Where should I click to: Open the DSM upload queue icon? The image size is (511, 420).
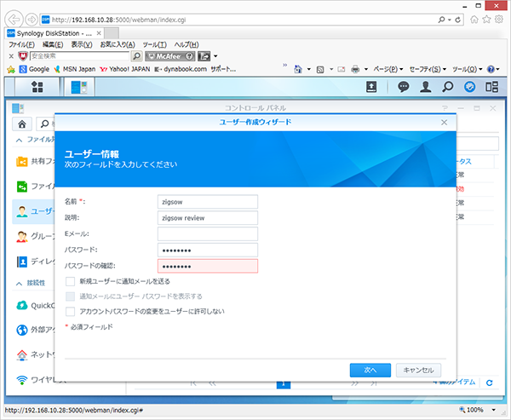coord(371,87)
